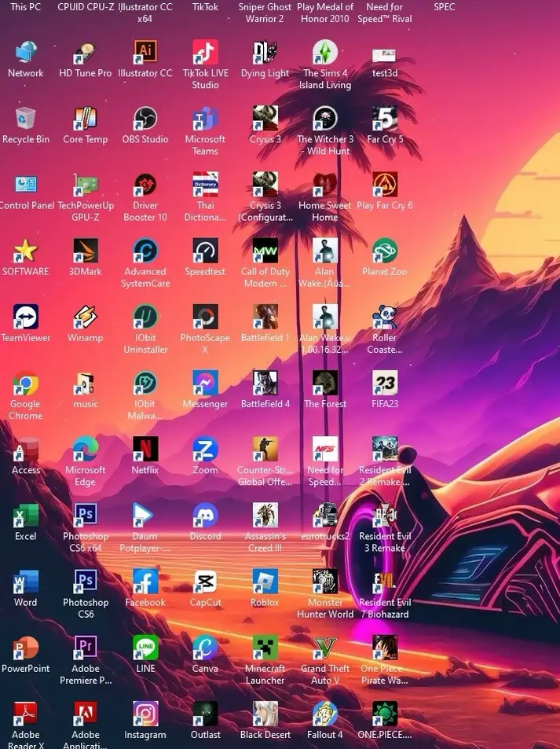This screenshot has height=749, width=560.
Task: Launch Zoom from the desktop
Action: click(205, 449)
